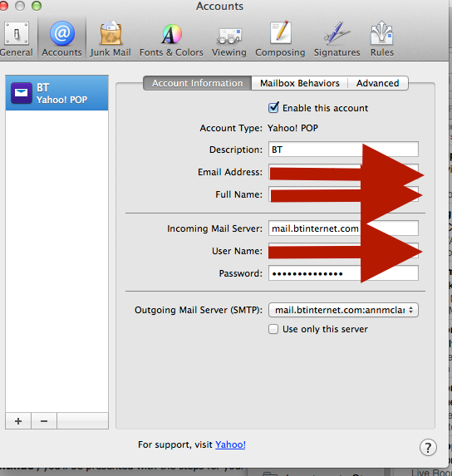
Task: Open the Composing preferences pane
Action: (280, 38)
